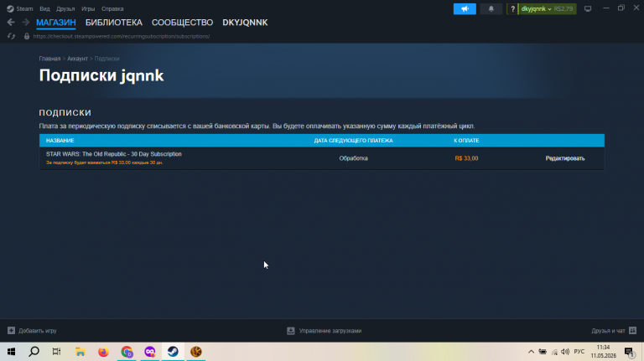Switch to the СООБЩЕСТВО tab
This screenshot has width=644, height=361.
point(182,23)
